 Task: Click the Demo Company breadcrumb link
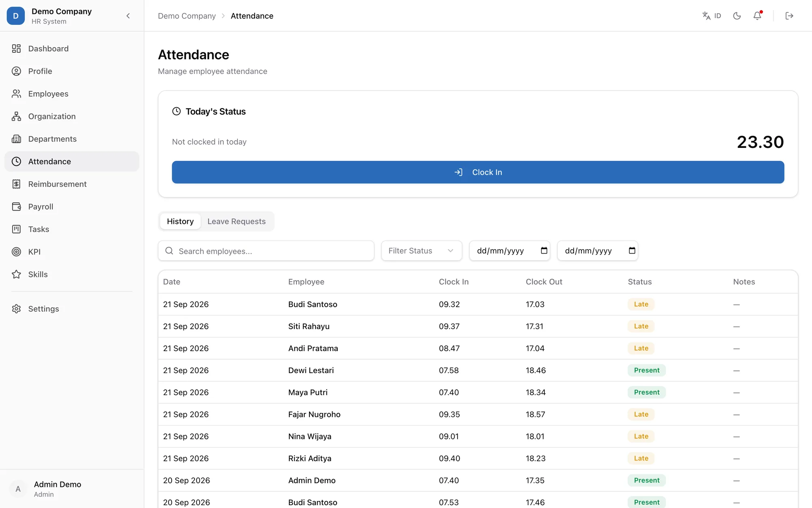tap(187, 16)
